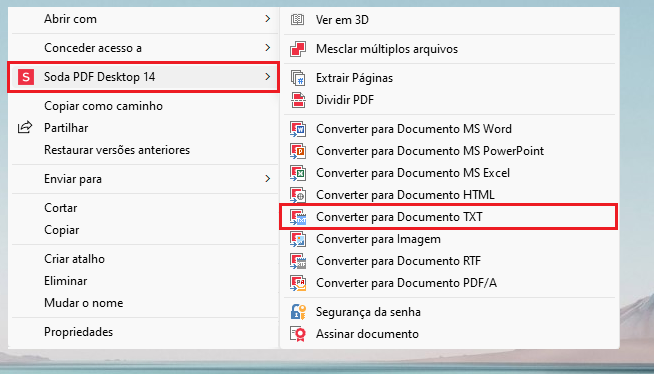Click the MS Word conversion icon

click(x=298, y=129)
